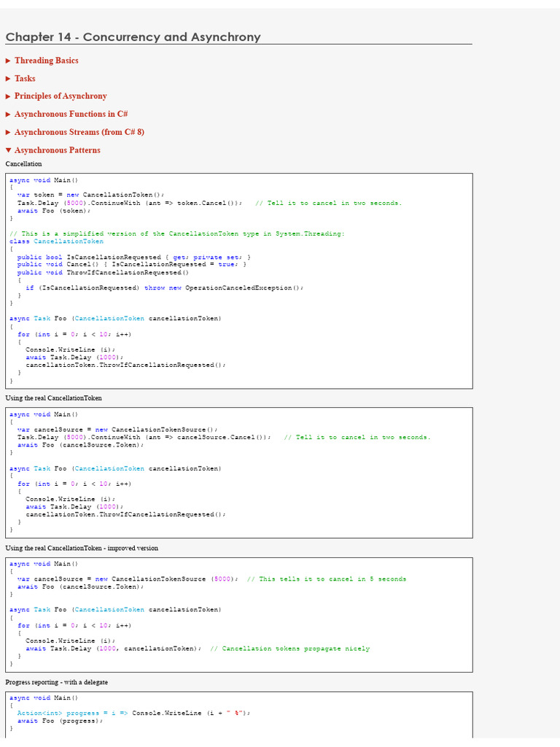Open the Principles of Asynchrony heading

click(61, 96)
